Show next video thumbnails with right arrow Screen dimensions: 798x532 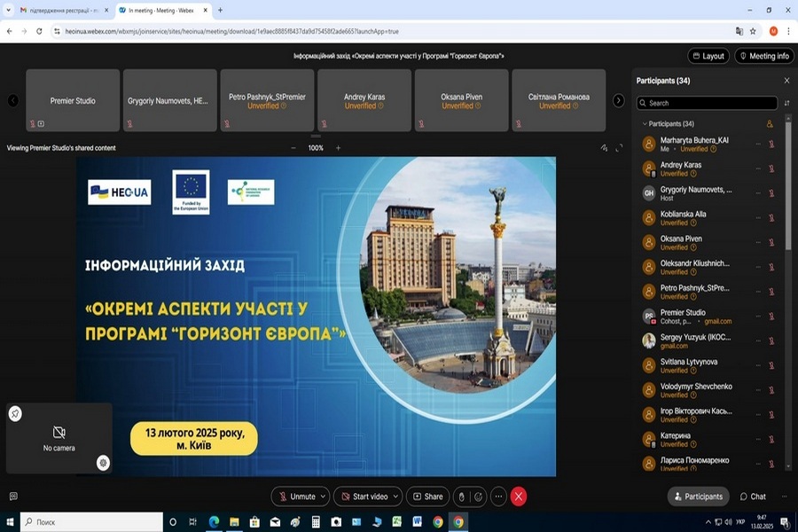[619, 100]
